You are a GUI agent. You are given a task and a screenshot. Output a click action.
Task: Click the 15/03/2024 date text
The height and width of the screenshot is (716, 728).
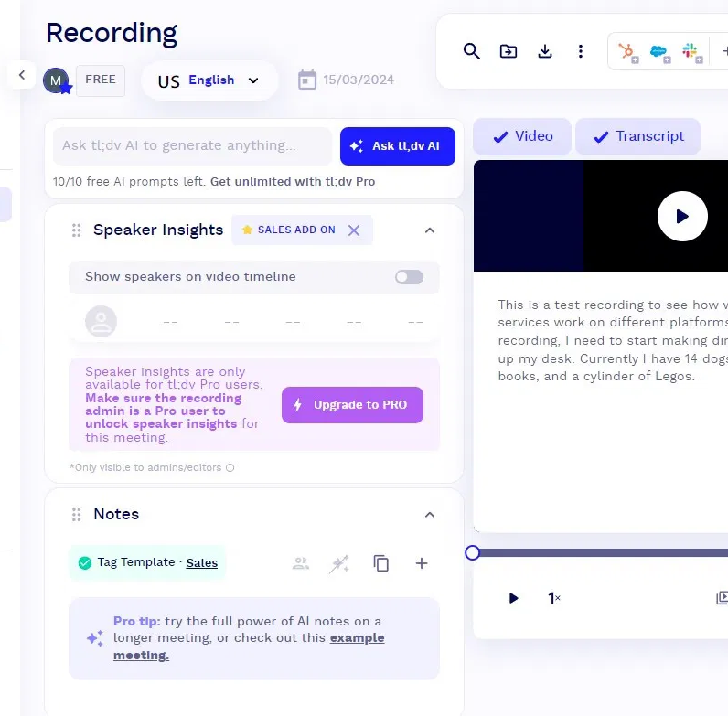click(359, 80)
